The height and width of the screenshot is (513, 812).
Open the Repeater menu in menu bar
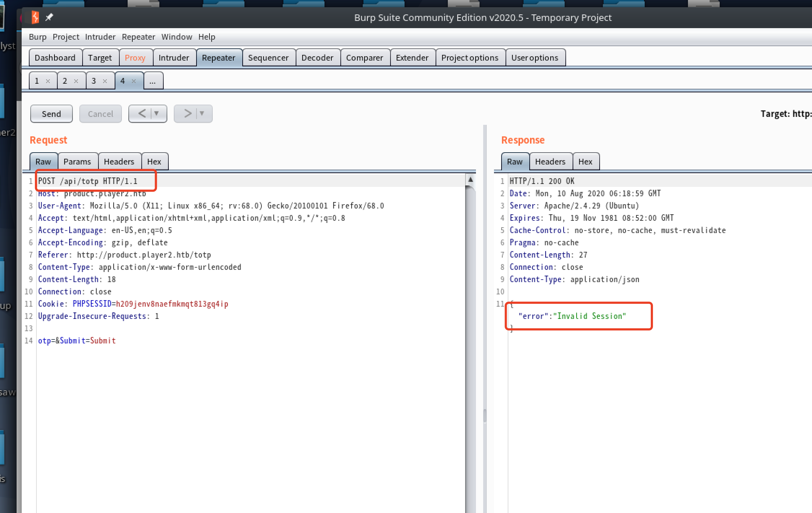click(138, 37)
